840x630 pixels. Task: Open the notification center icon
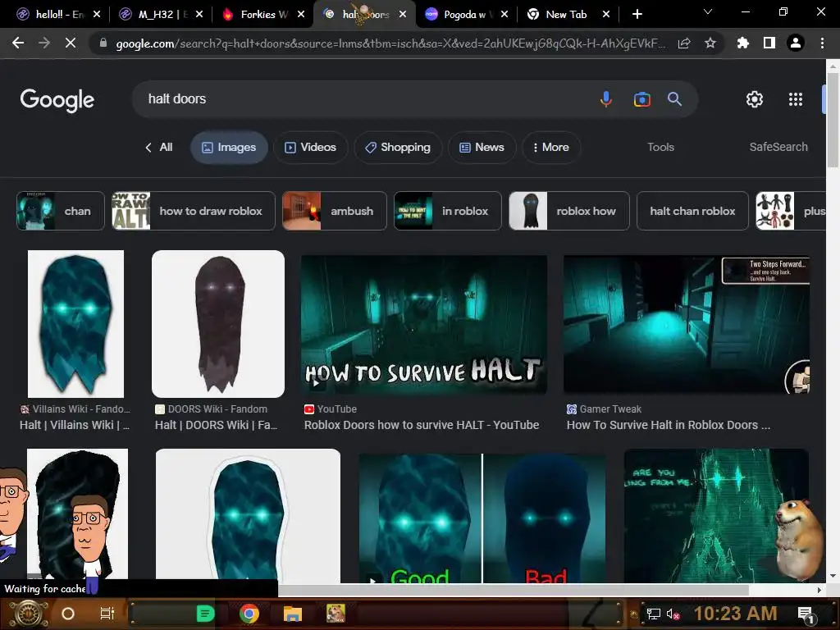806,614
